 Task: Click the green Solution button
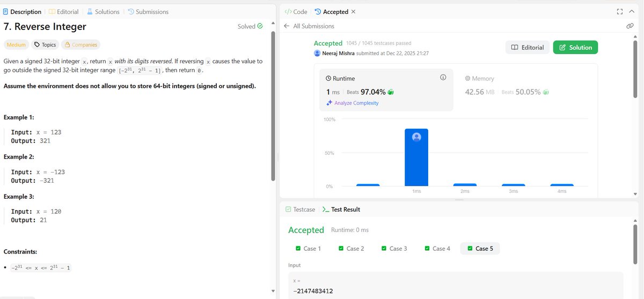pyautogui.click(x=575, y=48)
